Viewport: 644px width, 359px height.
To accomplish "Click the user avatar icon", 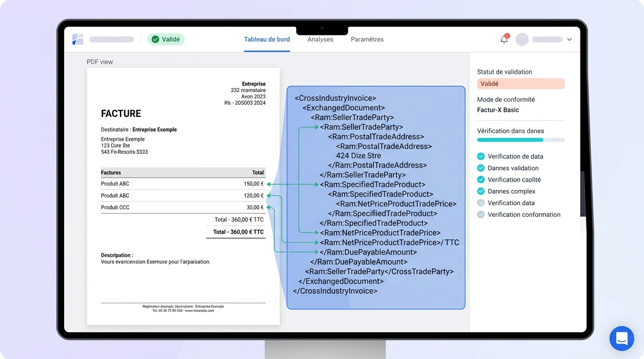I will (521, 39).
